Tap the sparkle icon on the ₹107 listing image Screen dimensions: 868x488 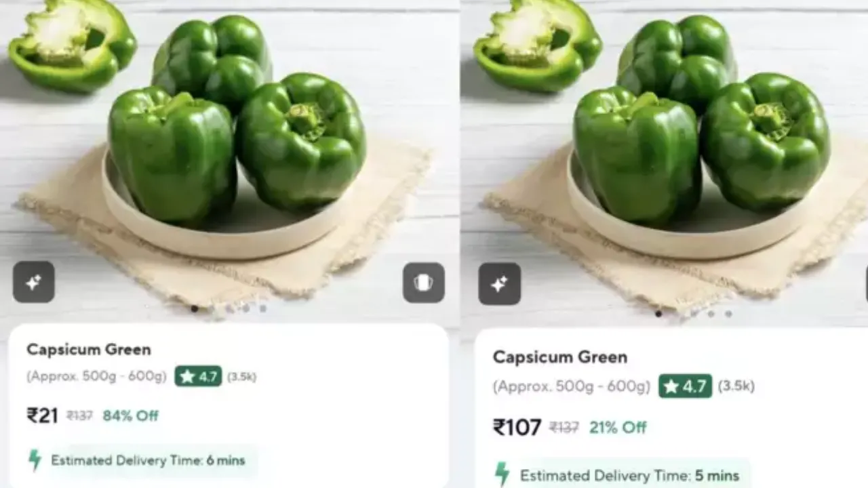click(x=500, y=284)
